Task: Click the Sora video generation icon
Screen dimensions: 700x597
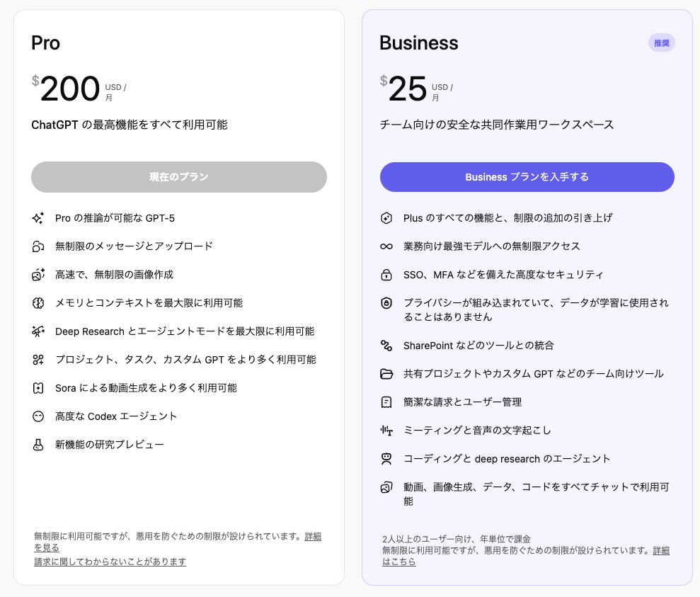Action: 38,388
